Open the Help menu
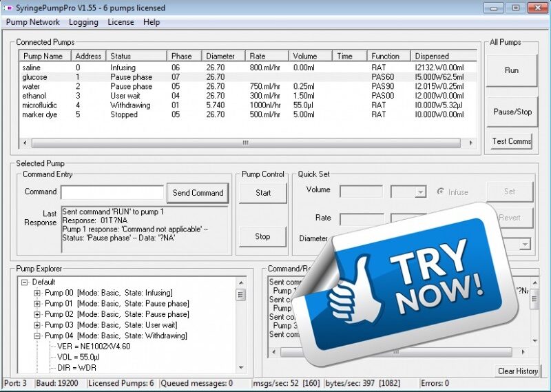Screen dimensions: 551x392 click(x=152, y=22)
